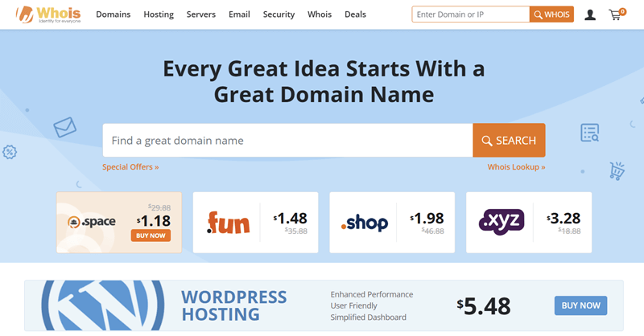Open the Domains menu

[x=114, y=14]
